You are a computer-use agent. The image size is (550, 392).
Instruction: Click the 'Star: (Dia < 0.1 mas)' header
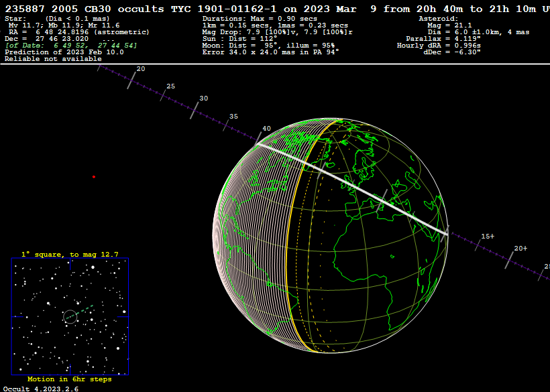tap(57, 19)
